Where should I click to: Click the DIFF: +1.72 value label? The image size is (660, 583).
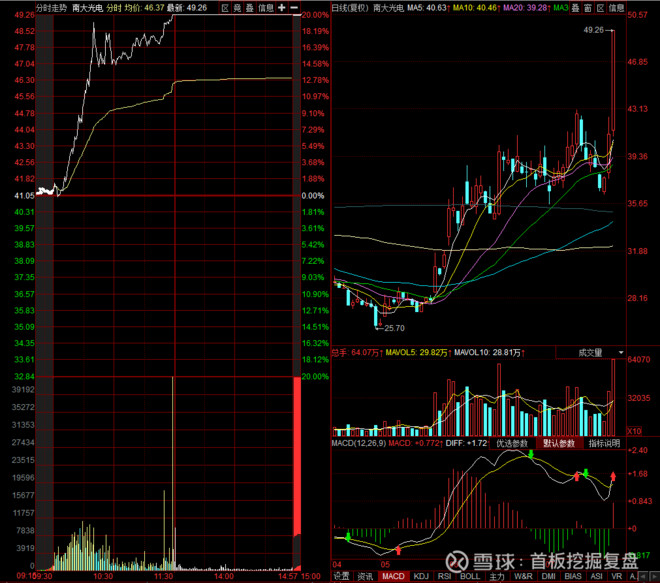pyautogui.click(x=466, y=443)
